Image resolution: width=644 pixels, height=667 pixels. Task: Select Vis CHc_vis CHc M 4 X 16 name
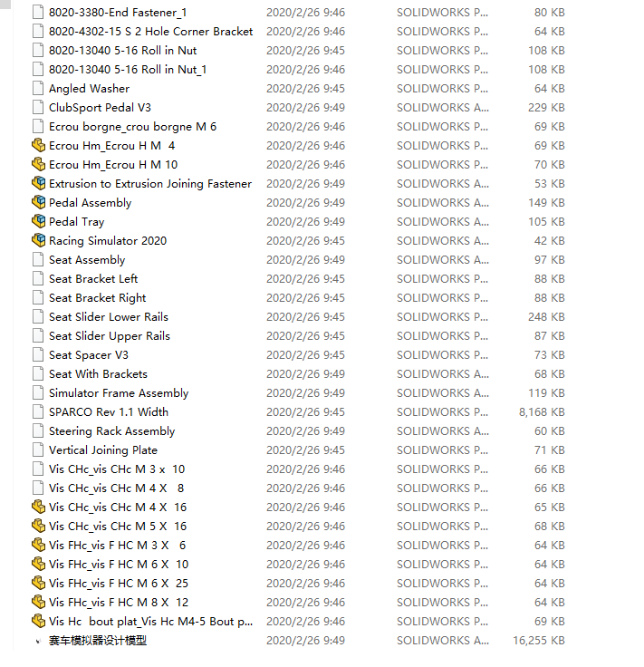118,507
